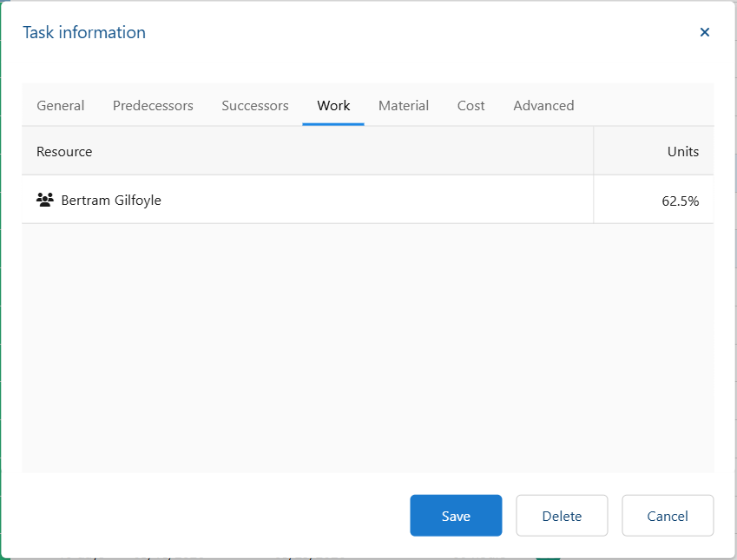
Task: Click the empty area below the resource list
Action: pyautogui.click(x=367, y=348)
